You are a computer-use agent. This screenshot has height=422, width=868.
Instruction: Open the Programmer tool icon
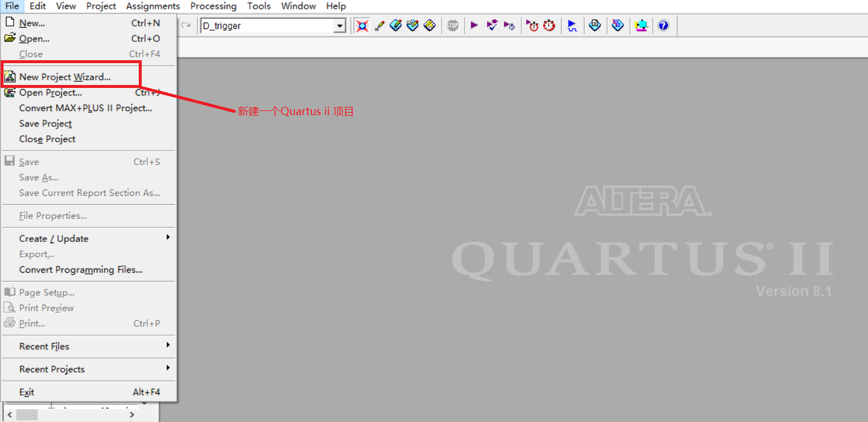point(641,25)
